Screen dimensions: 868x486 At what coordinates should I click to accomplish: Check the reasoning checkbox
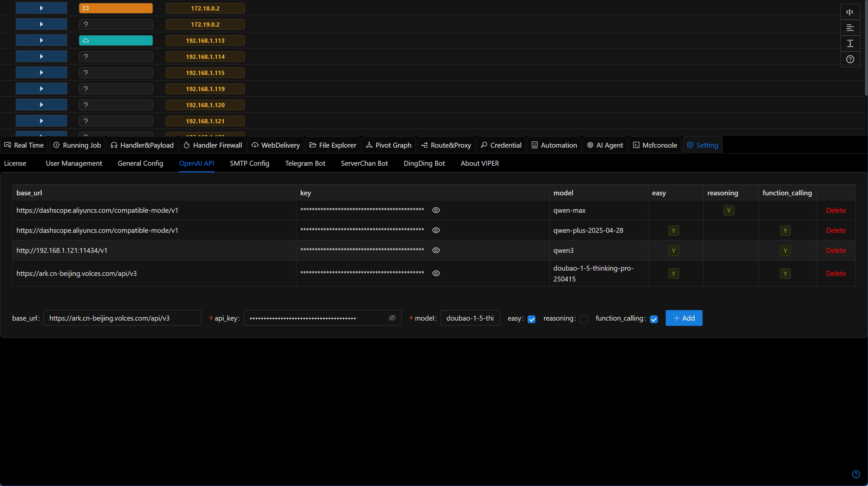pos(584,319)
